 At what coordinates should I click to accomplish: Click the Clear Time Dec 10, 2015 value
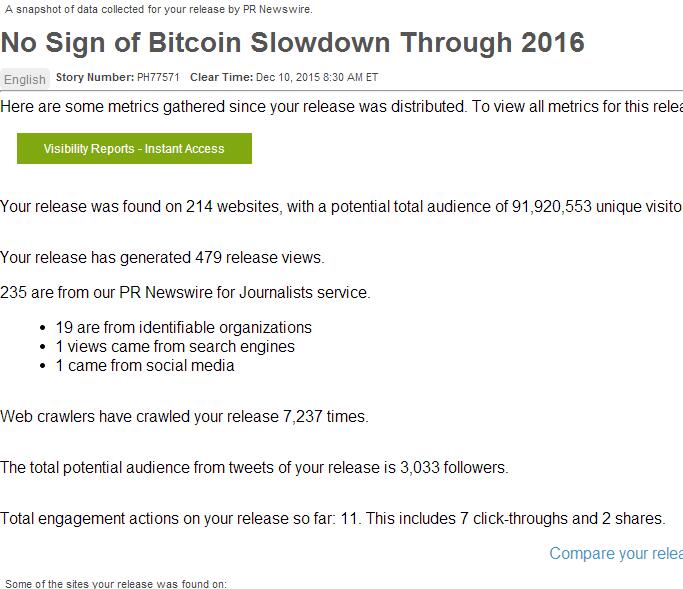284,78
